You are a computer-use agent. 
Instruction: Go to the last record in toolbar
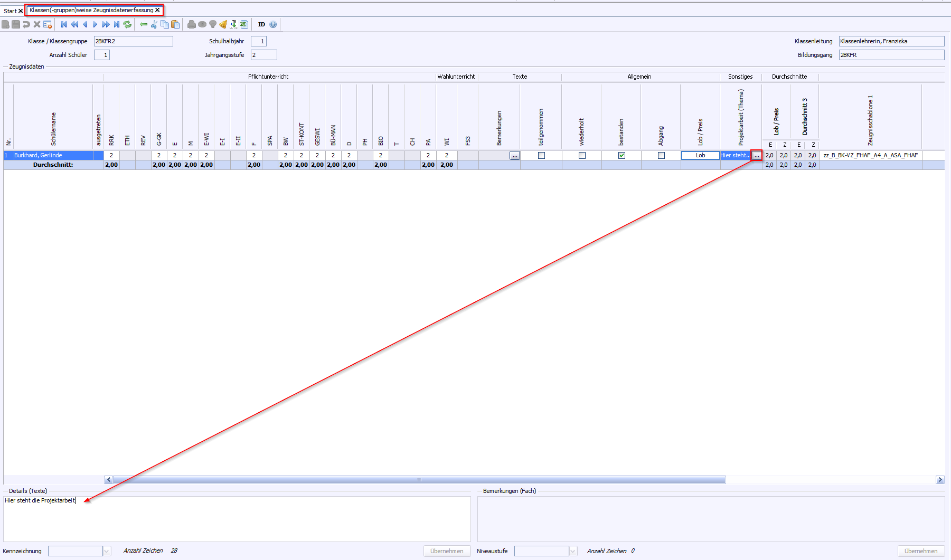point(117,24)
